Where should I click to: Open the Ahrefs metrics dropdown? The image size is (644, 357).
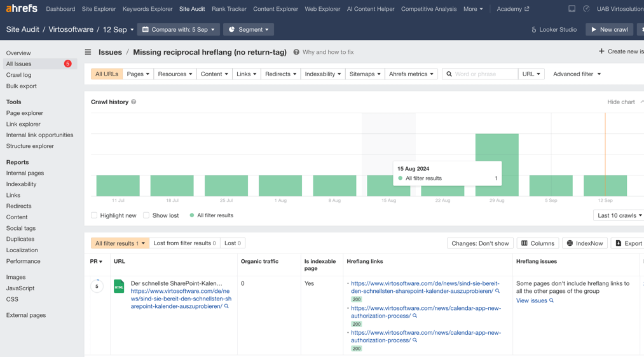[411, 74]
